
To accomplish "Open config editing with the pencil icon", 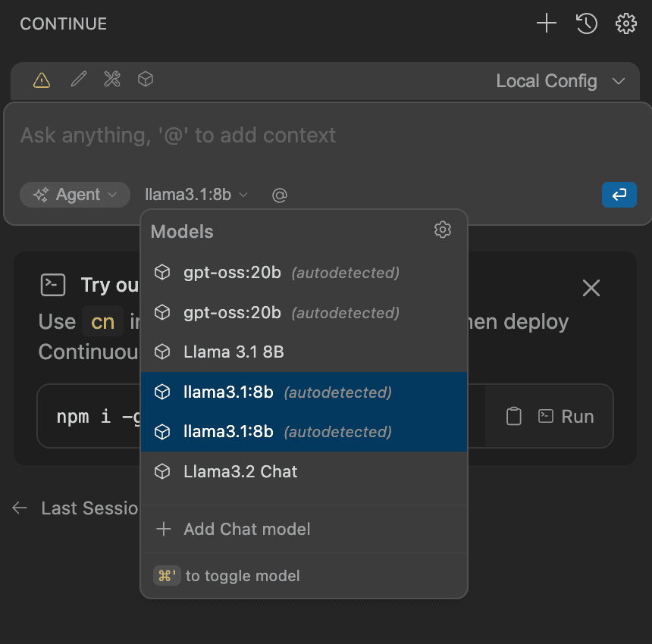I will (79, 80).
